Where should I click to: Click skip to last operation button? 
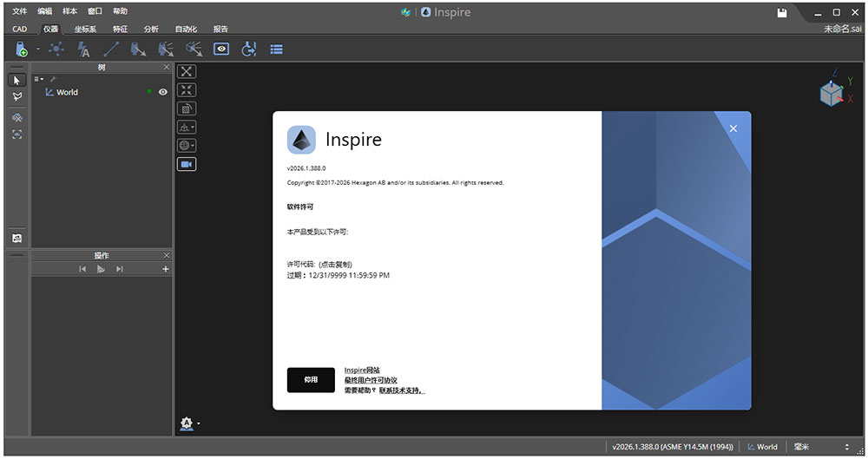119,269
